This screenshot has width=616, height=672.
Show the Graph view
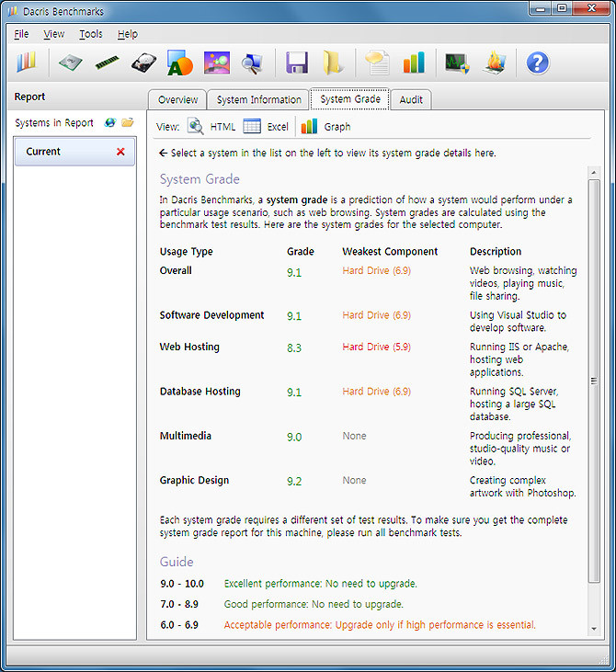326,127
